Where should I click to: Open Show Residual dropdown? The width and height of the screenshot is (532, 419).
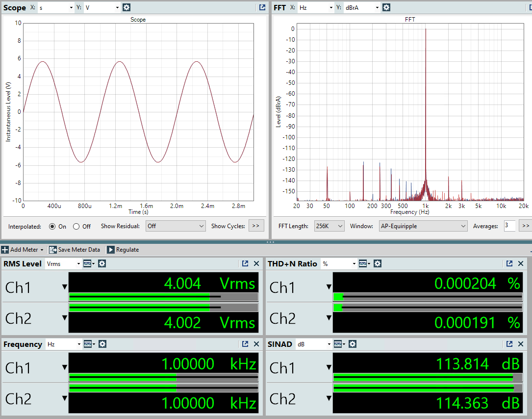click(176, 226)
